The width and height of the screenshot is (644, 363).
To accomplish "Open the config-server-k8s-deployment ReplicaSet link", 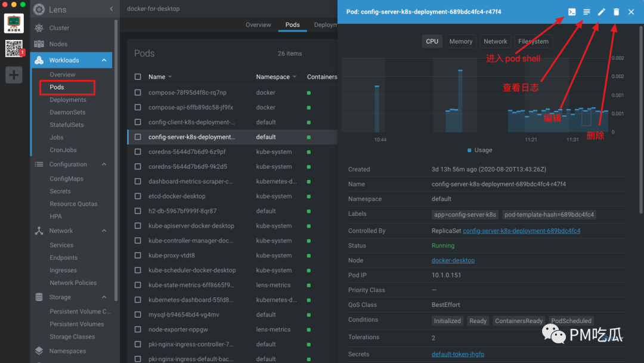I will click(x=521, y=231).
